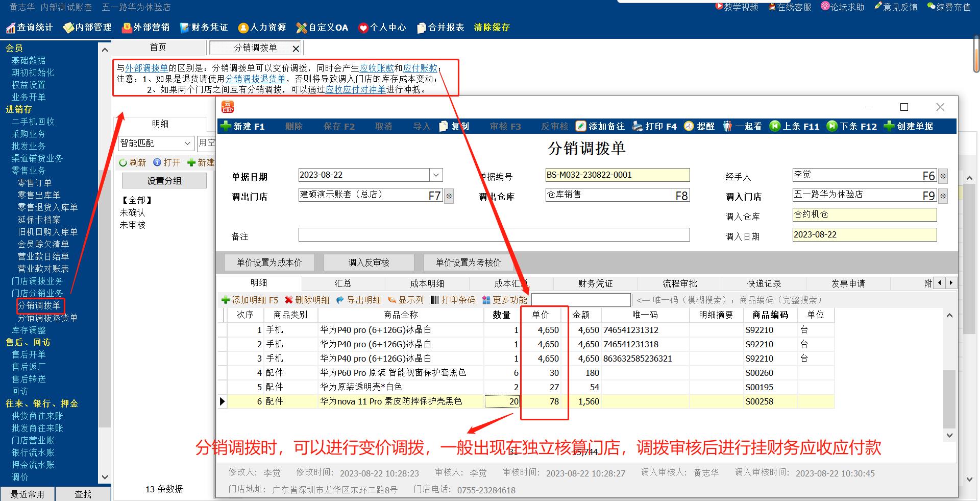Open 合并报表 top menu
Image resolution: width=980 pixels, height=501 pixels.
pos(440,28)
